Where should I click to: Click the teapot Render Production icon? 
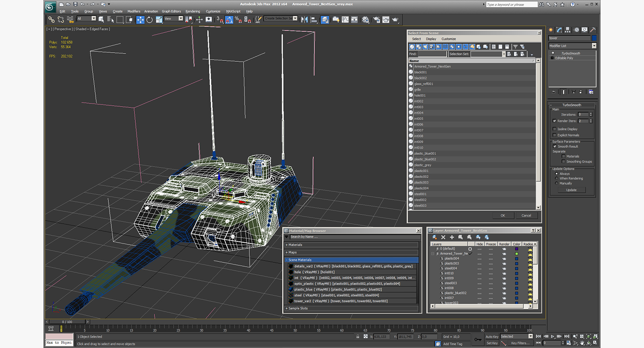[395, 20]
